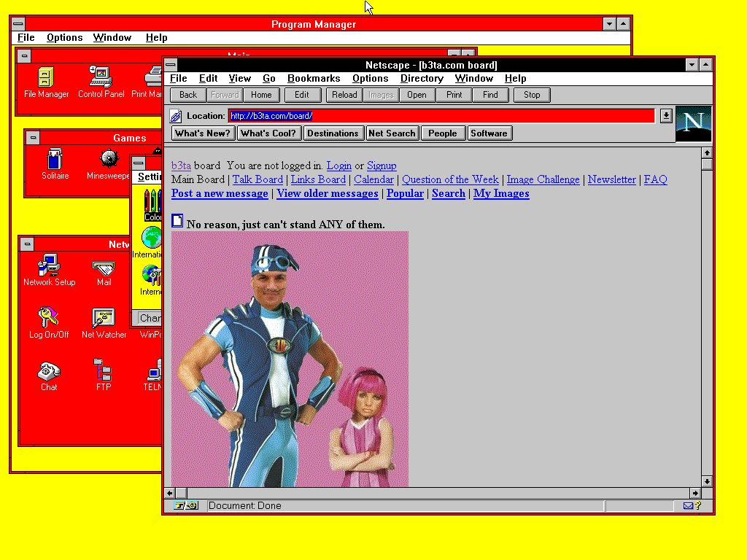Follow the Login link

pos(338,166)
